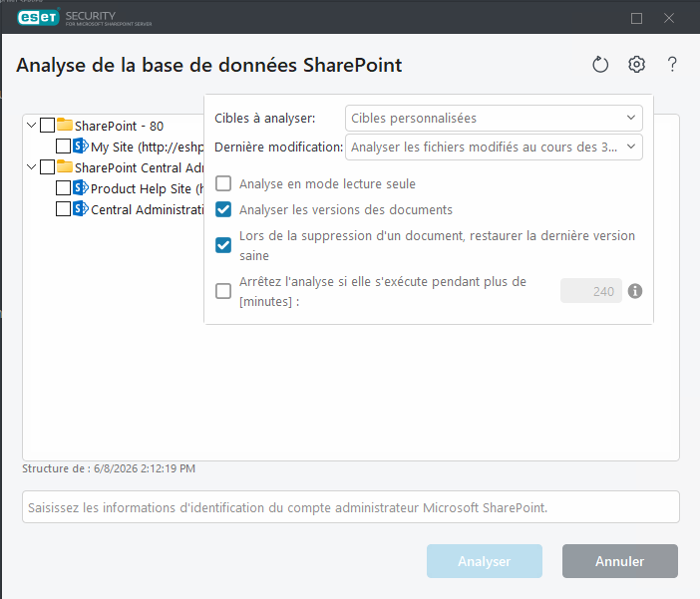This screenshot has width=700, height=599.
Task: Close the ESET window
Action: [x=669, y=18]
